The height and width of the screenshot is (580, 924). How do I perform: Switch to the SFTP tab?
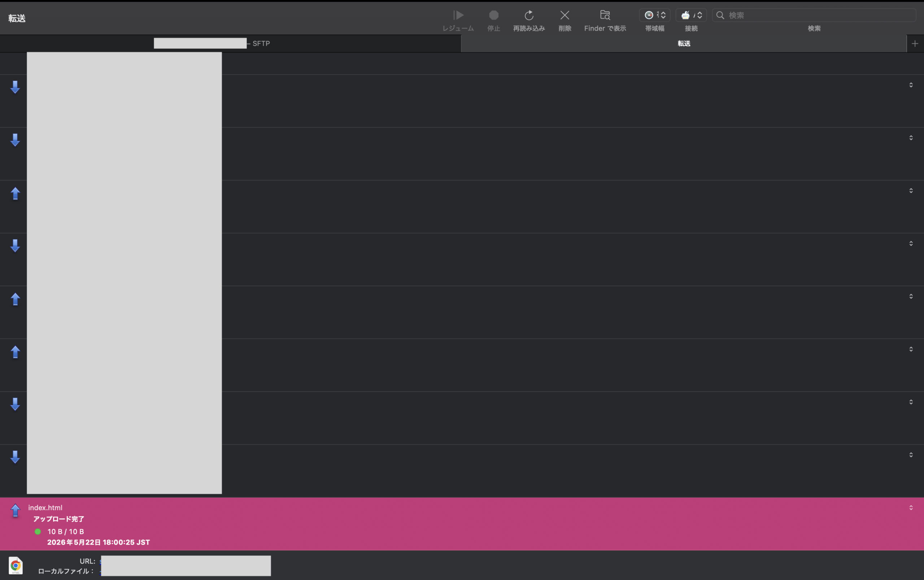point(230,43)
